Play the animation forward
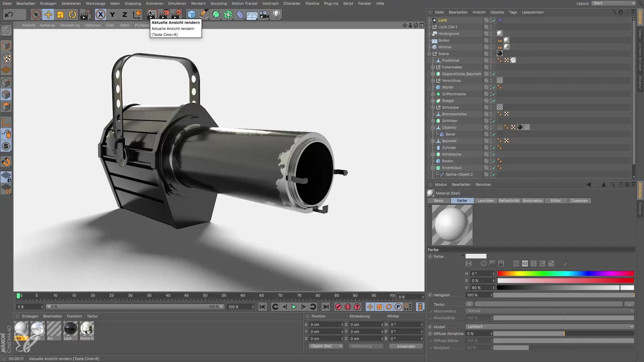 [x=294, y=307]
